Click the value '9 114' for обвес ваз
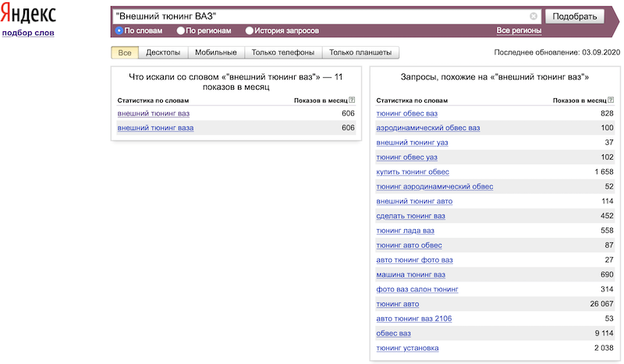 click(x=604, y=334)
